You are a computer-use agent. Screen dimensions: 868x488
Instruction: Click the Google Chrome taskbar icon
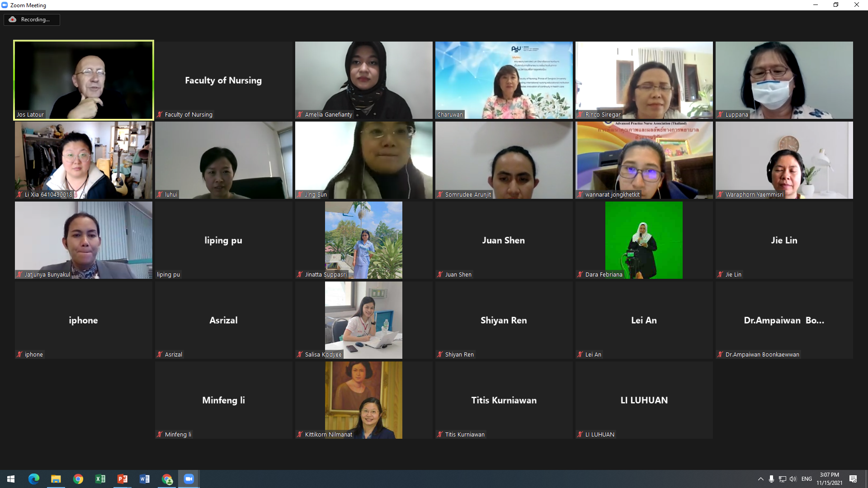(x=78, y=479)
